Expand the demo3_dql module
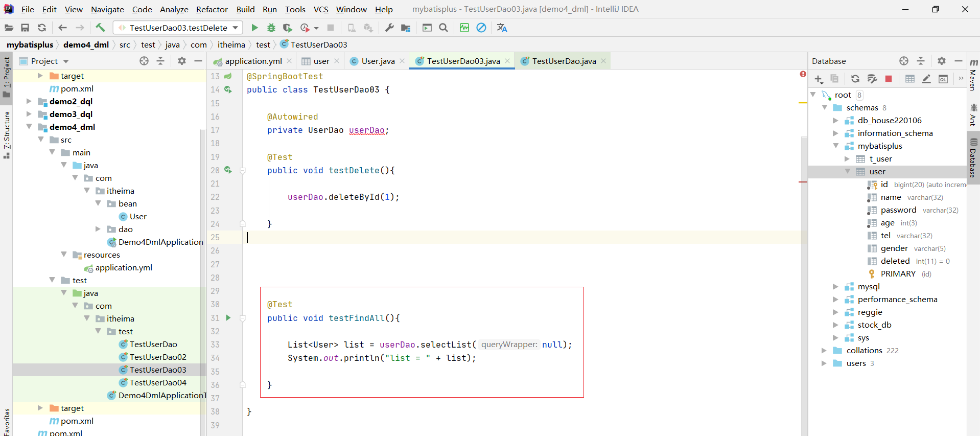The width and height of the screenshot is (980, 436). point(29,114)
